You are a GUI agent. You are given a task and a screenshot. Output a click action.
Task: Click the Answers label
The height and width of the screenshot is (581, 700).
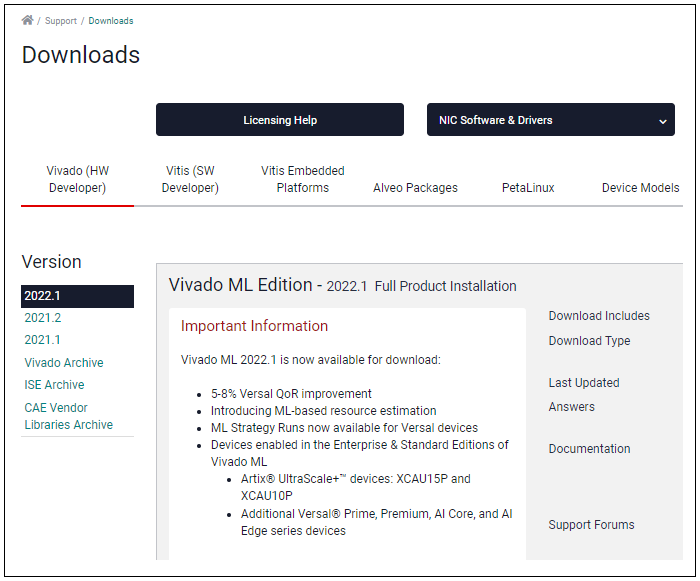point(571,407)
